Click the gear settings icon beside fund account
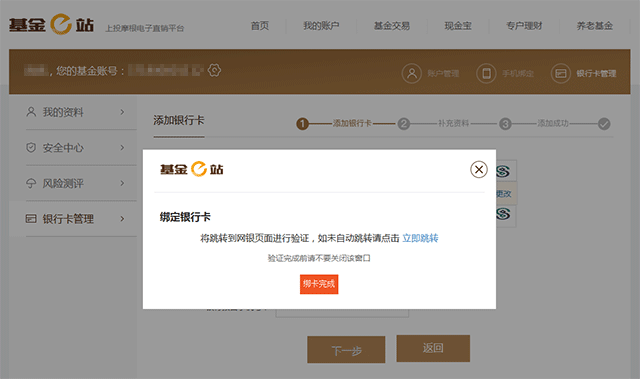 point(214,70)
